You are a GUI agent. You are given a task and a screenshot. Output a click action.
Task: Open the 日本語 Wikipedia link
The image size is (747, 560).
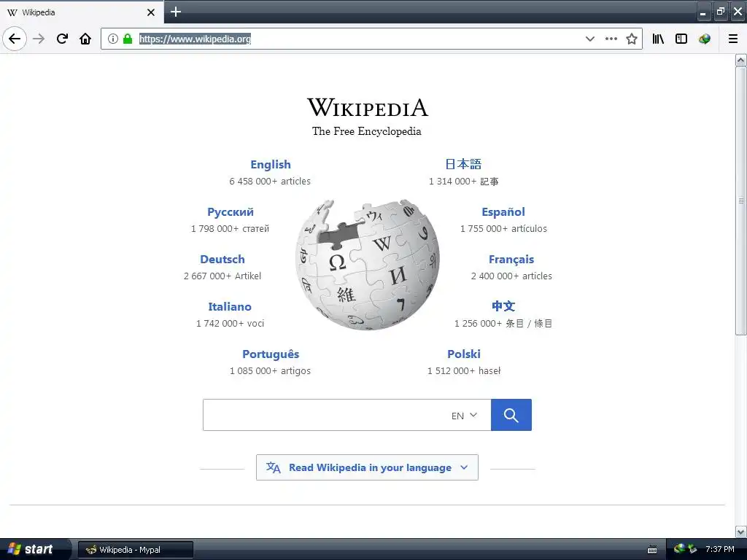463,164
